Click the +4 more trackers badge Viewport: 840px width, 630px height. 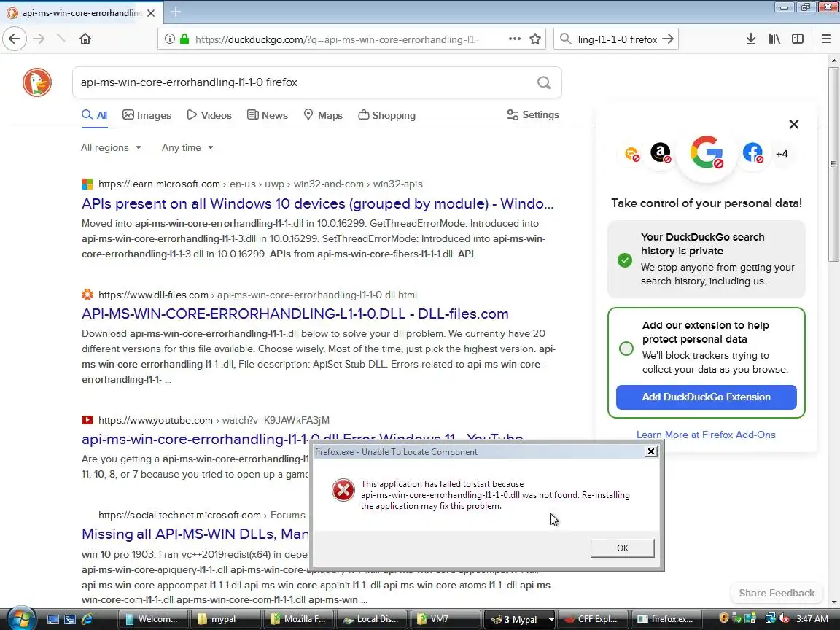tap(782, 154)
